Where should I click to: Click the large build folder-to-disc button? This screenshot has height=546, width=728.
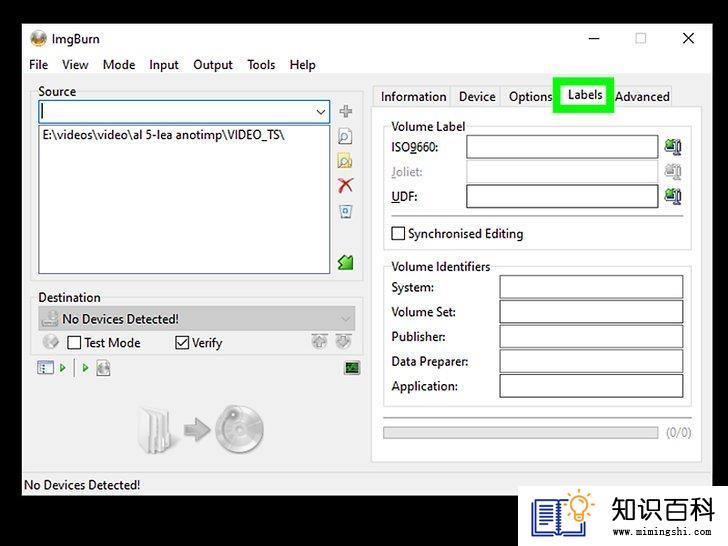pyautogui.click(x=201, y=429)
